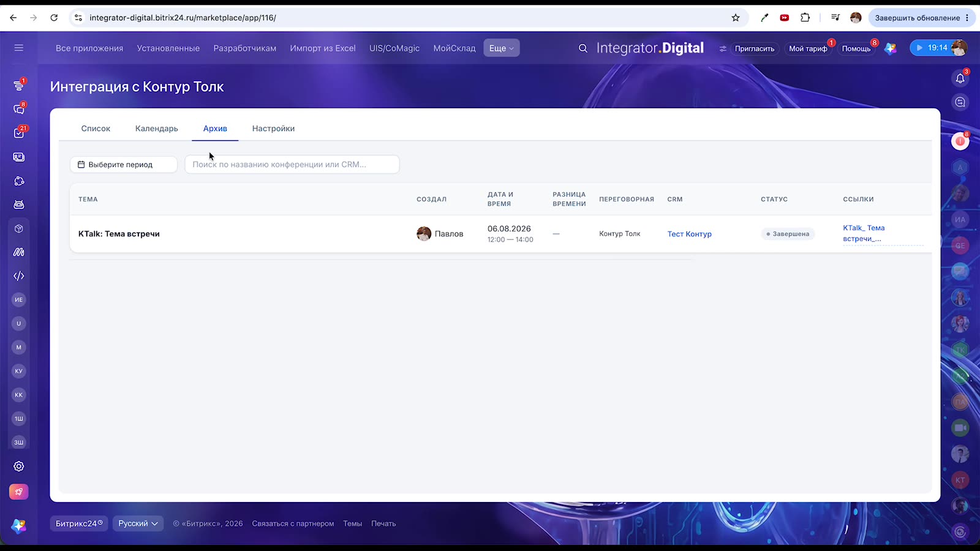Click the pink rocket icon in sidebar
The image size is (980, 551).
[x=19, y=492]
